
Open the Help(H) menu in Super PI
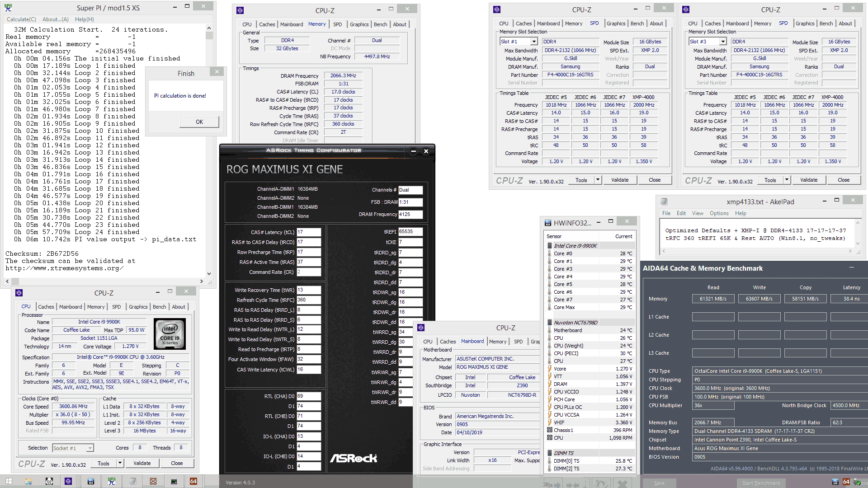(85, 19)
